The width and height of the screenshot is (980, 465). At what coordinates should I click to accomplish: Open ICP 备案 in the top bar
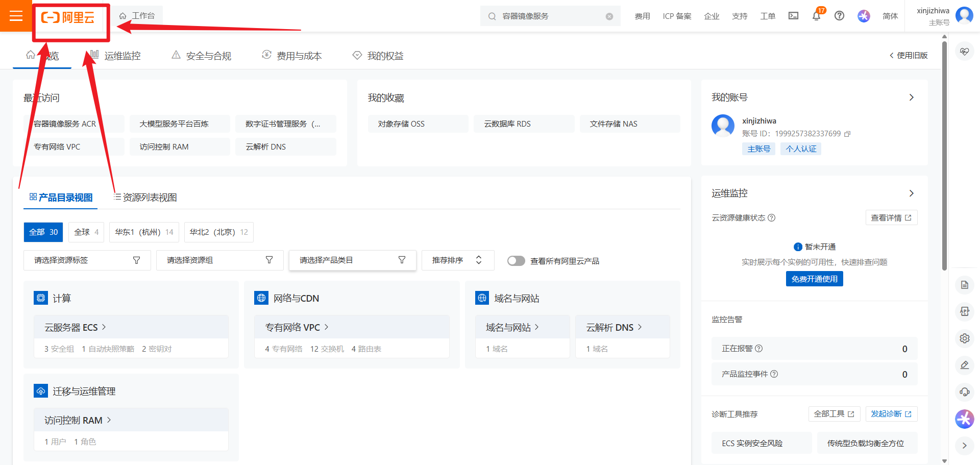(x=677, y=16)
